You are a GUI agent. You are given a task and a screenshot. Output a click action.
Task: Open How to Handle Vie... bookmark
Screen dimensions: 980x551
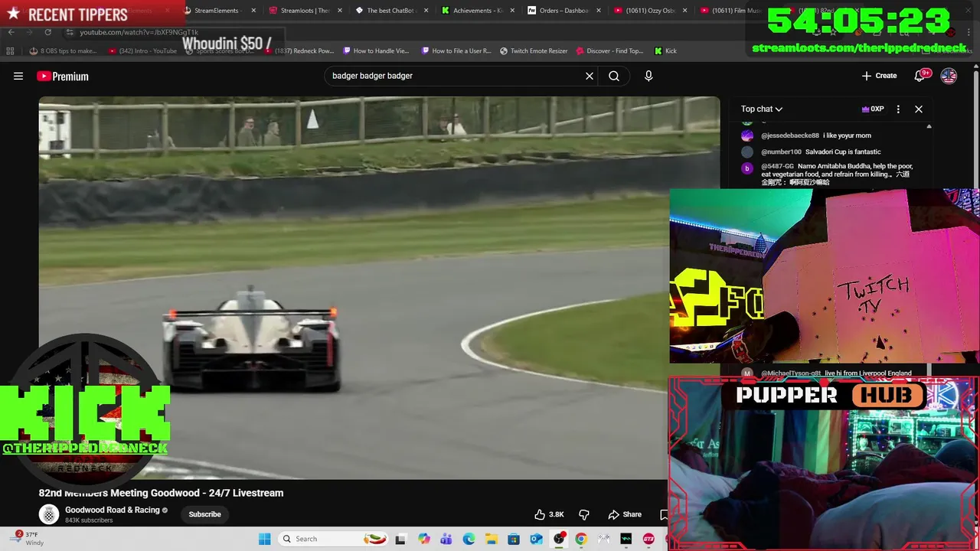pos(376,51)
